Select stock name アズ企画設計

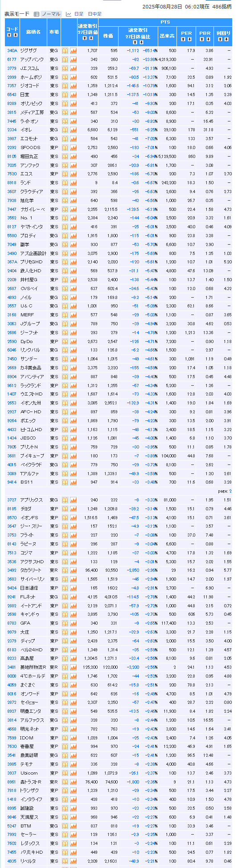pos(33,254)
